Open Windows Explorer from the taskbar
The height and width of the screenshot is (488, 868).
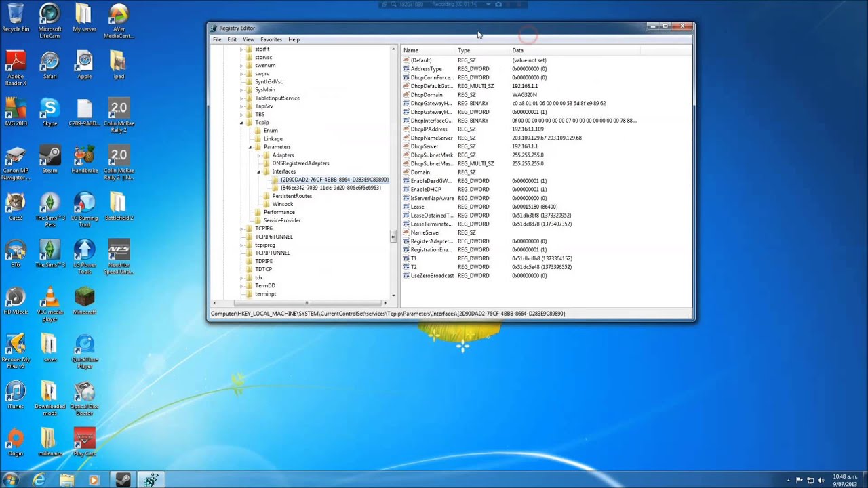[66, 479]
